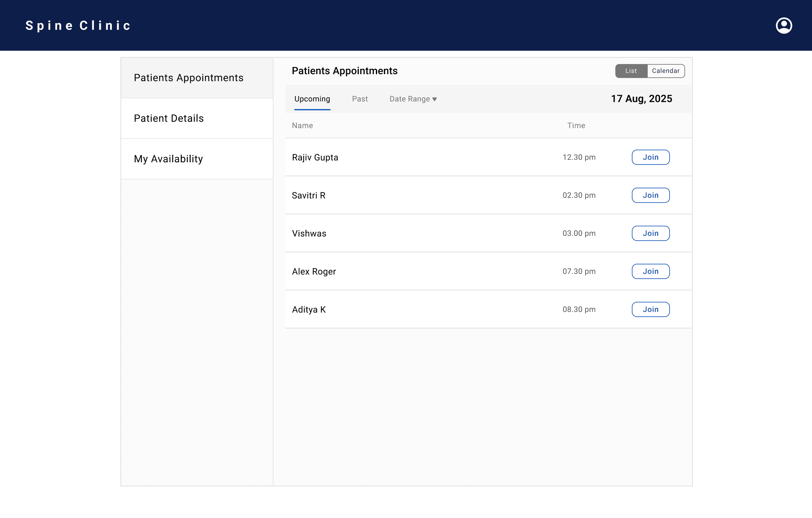Click the Date Range dropdown arrow

(434, 99)
